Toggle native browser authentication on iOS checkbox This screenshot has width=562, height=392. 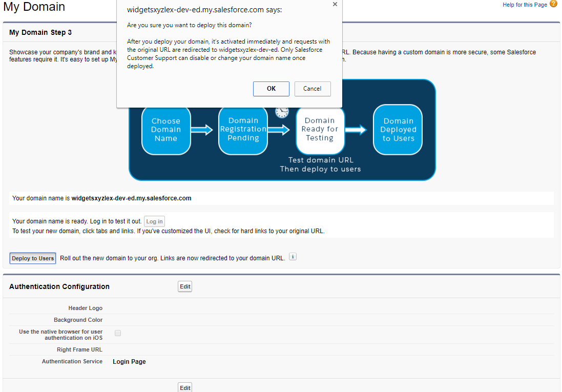click(118, 333)
